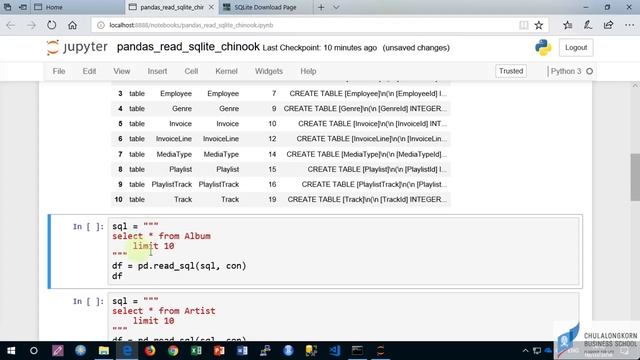Viewport: 640px width, 360px height.
Task: Add page to favorites with star icon
Action: coord(539,25)
